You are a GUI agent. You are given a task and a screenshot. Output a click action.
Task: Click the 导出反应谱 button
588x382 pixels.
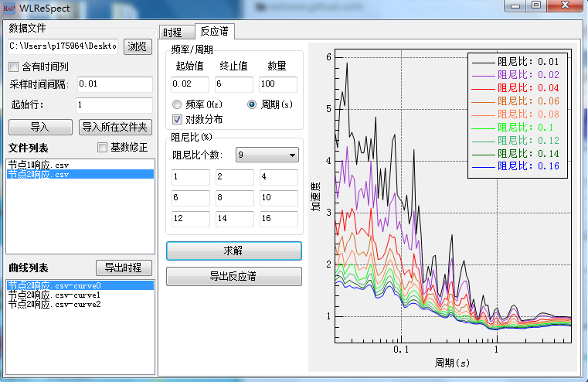tap(234, 277)
